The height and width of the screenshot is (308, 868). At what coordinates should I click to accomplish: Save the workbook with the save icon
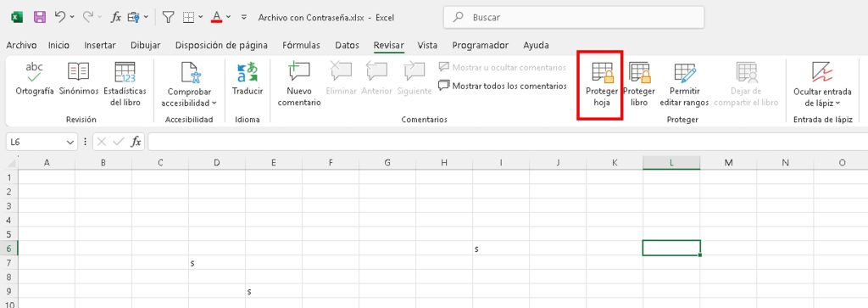(x=40, y=17)
